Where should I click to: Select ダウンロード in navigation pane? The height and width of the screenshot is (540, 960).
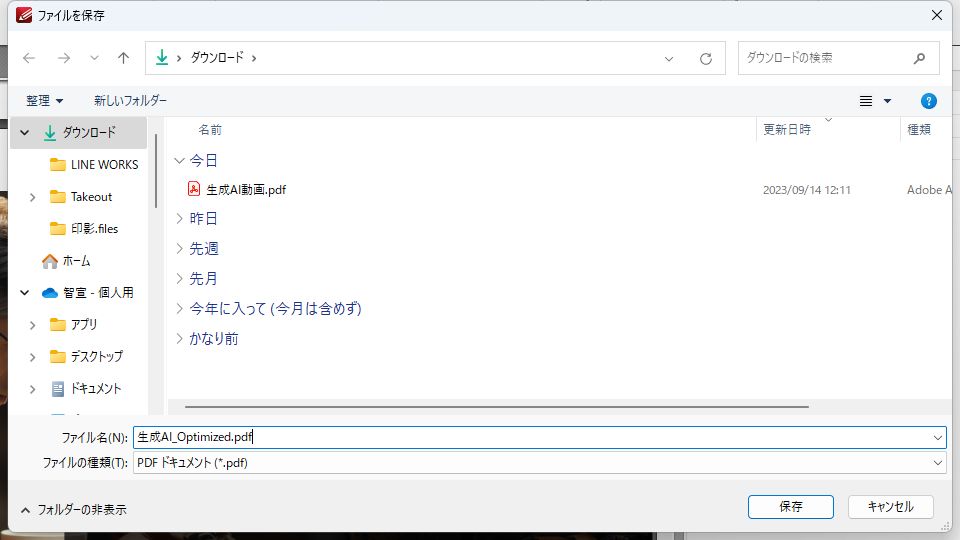[x=89, y=132]
